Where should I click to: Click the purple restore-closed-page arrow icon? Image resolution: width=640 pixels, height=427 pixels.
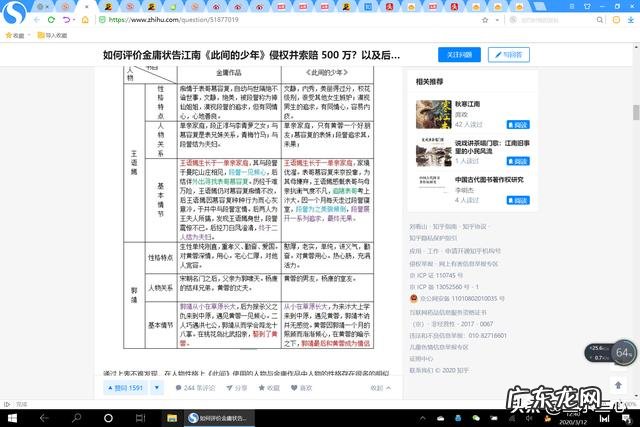[66, 20]
